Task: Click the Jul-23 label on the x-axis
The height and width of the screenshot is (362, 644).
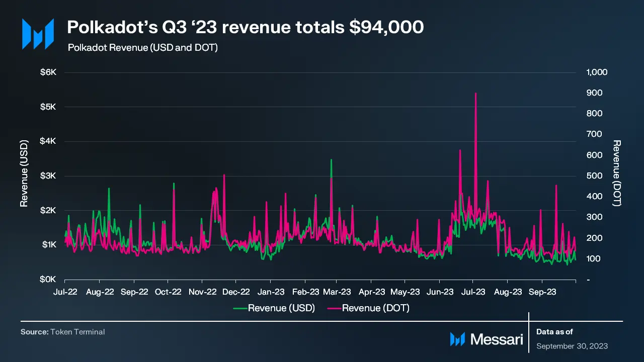Action: (x=472, y=292)
